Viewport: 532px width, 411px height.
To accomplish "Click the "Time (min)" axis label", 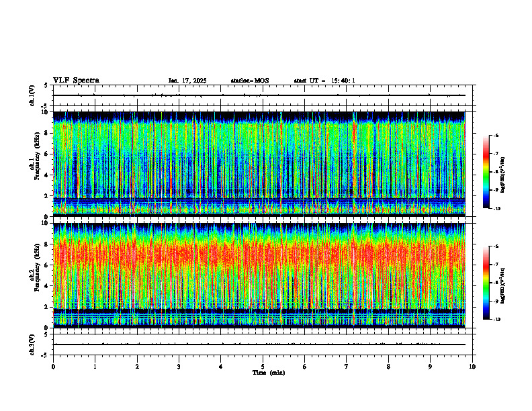I will click(269, 373).
